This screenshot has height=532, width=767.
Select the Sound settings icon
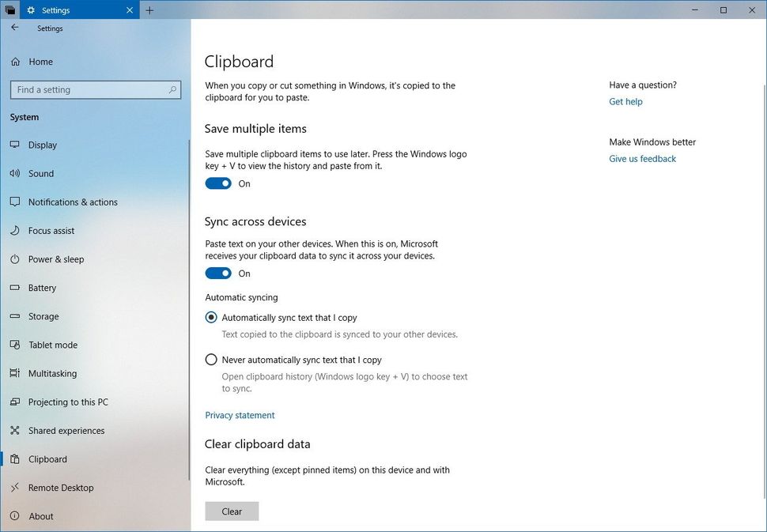pyautogui.click(x=17, y=173)
